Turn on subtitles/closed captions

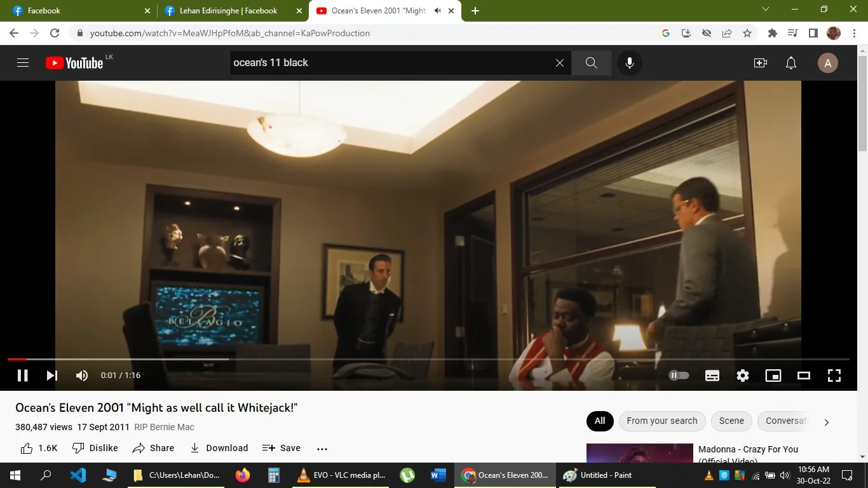(712, 376)
